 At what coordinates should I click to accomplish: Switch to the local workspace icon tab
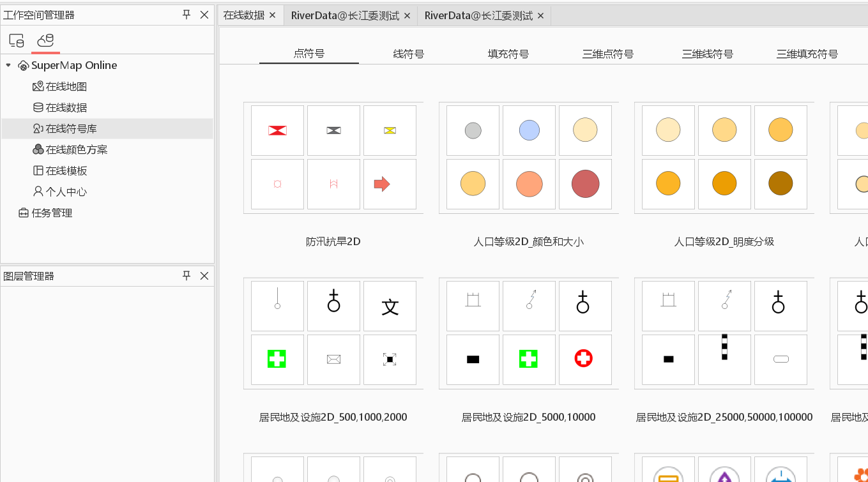[17, 41]
